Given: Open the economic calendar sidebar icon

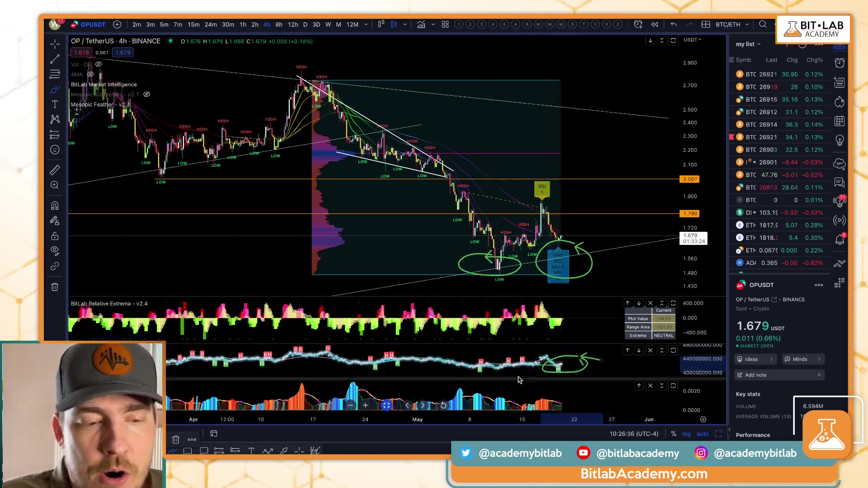Looking at the screenshot, I should click(x=840, y=121).
